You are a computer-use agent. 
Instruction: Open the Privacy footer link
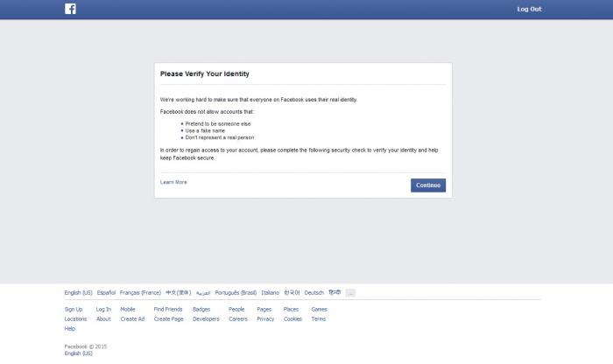(x=265, y=318)
